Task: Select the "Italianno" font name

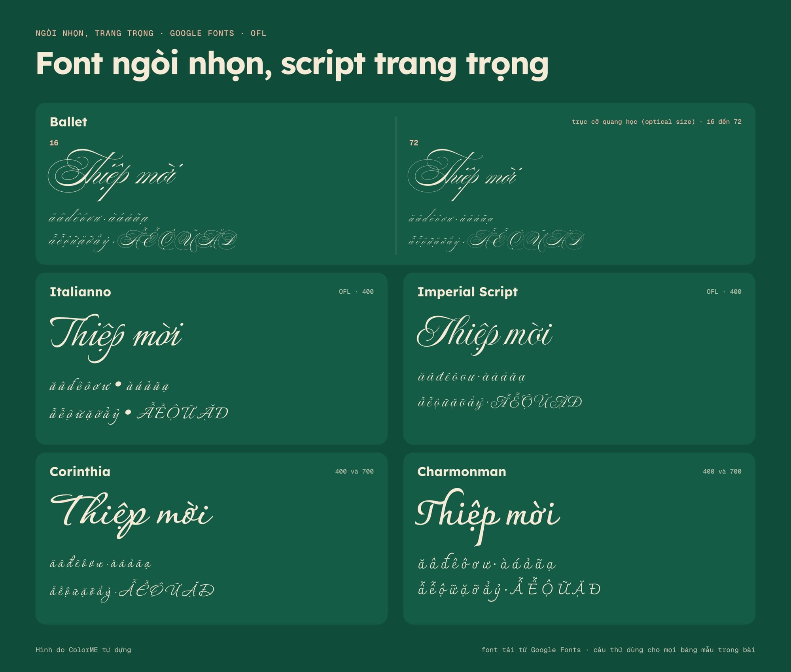Action: (80, 292)
